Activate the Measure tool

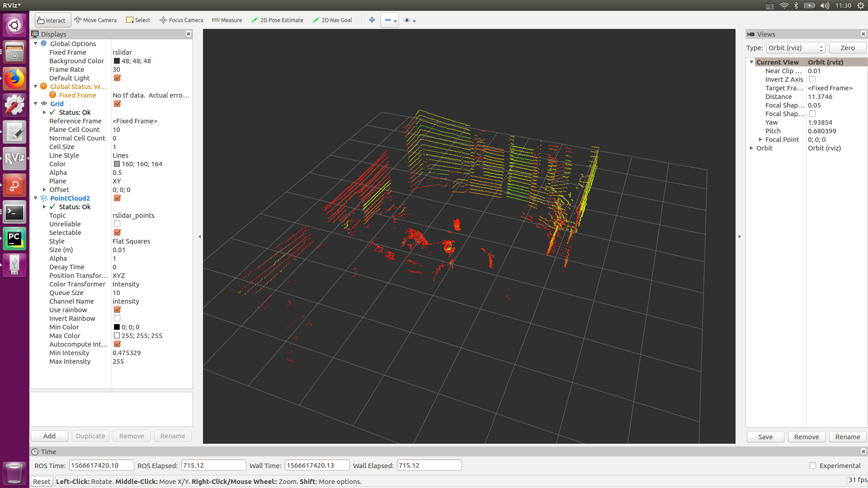(x=227, y=20)
